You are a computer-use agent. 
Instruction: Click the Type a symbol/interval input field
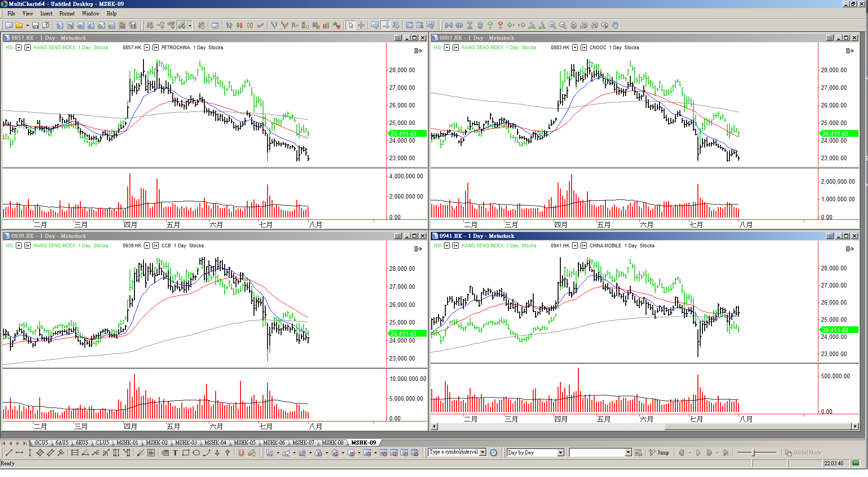tap(453, 452)
